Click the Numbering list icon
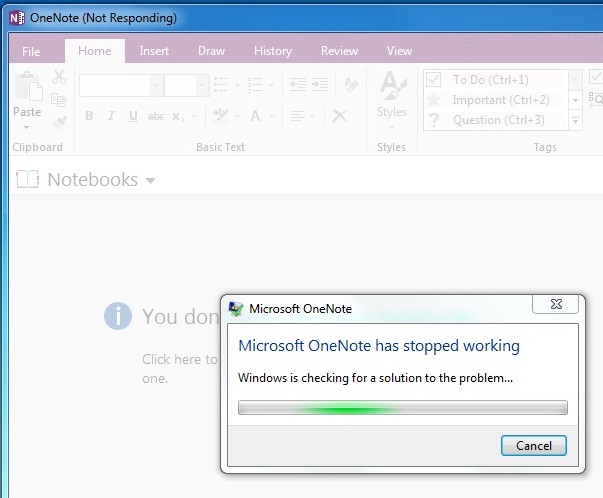This screenshot has width=603, height=498. point(255,85)
